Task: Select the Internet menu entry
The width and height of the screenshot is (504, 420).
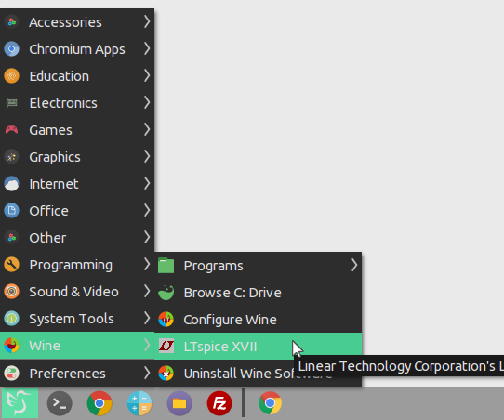Action: pyautogui.click(x=77, y=184)
